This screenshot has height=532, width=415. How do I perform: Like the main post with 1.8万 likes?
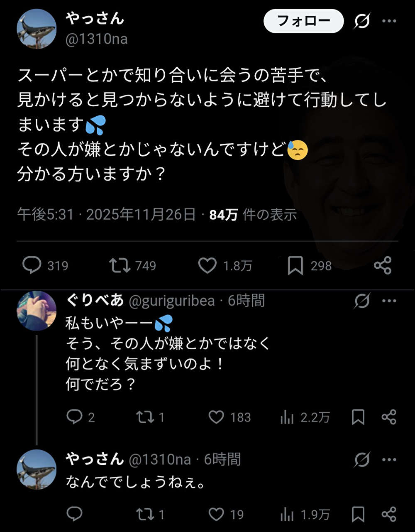[x=207, y=265]
